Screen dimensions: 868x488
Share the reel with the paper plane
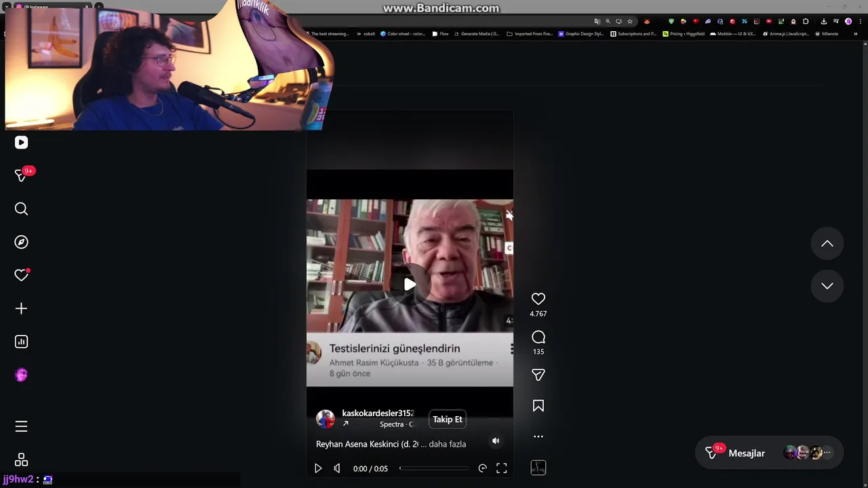tap(538, 375)
